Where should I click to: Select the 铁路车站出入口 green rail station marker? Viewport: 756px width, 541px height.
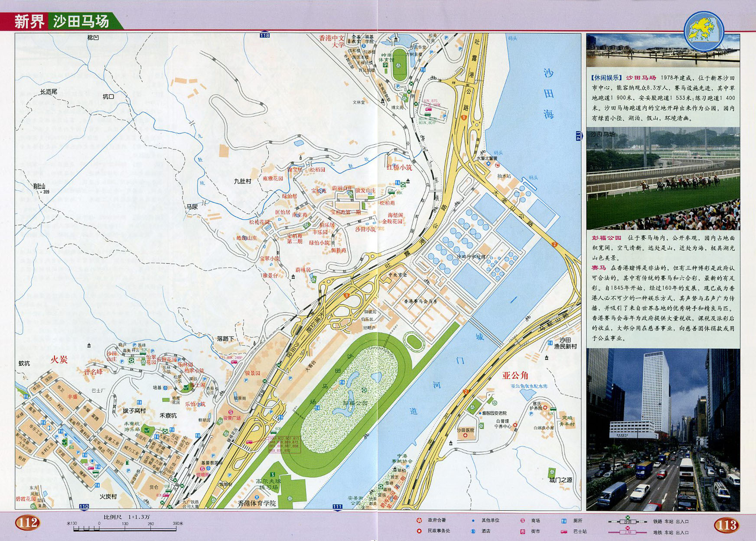tap(628, 516)
